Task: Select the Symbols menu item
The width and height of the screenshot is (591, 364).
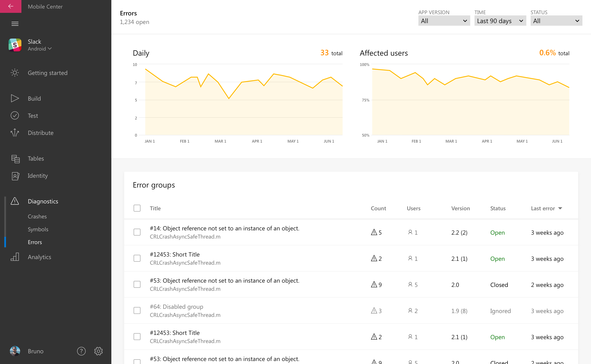Action: [x=37, y=229]
